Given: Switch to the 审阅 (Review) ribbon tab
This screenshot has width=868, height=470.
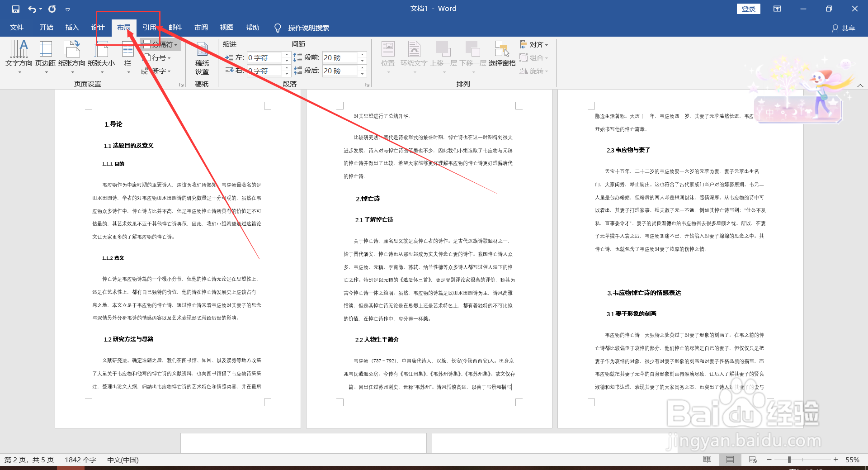Looking at the screenshot, I should 201,28.
